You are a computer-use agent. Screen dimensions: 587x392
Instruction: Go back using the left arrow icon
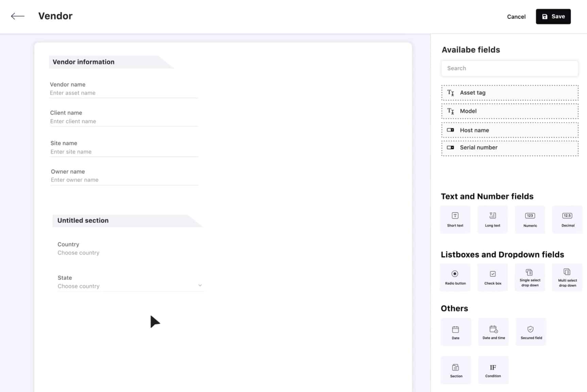(x=18, y=16)
